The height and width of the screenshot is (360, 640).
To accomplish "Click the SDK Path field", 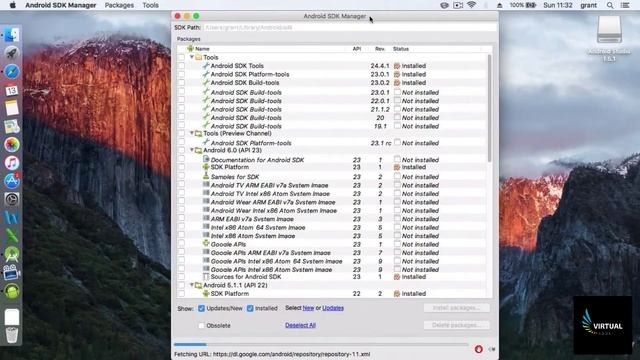I will [350, 27].
